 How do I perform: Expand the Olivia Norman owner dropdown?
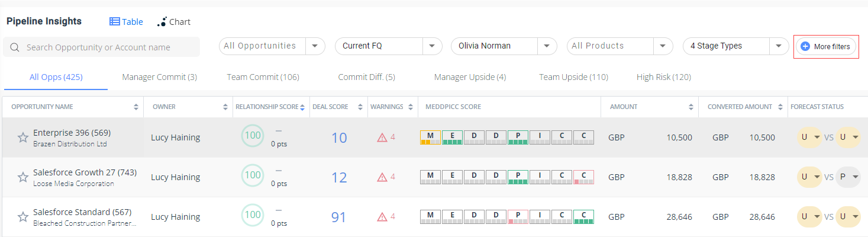pos(547,46)
